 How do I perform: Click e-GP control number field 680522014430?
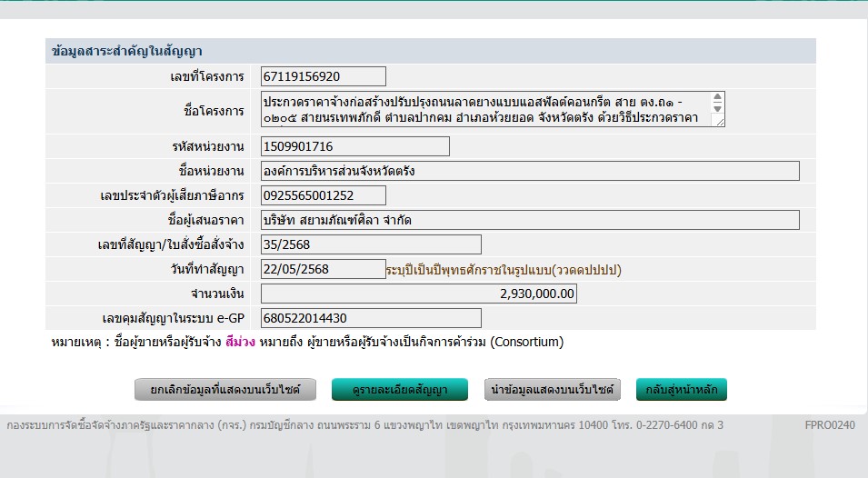[x=371, y=318]
